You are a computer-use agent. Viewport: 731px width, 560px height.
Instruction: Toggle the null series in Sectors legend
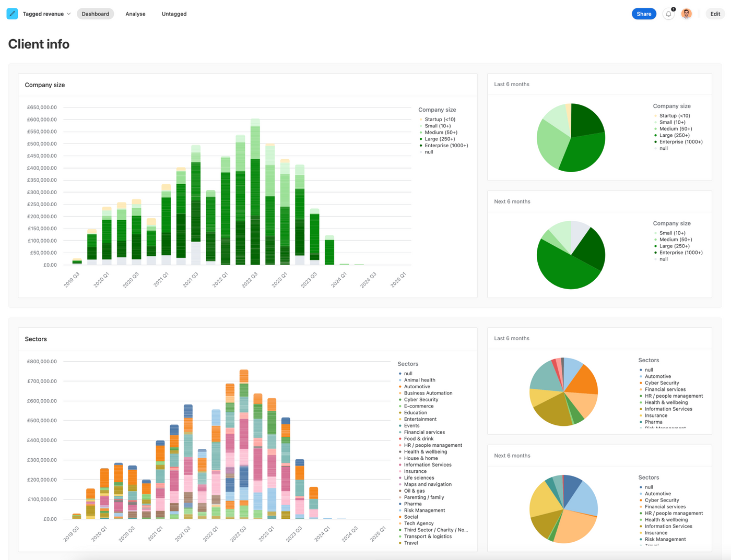tap(407, 373)
